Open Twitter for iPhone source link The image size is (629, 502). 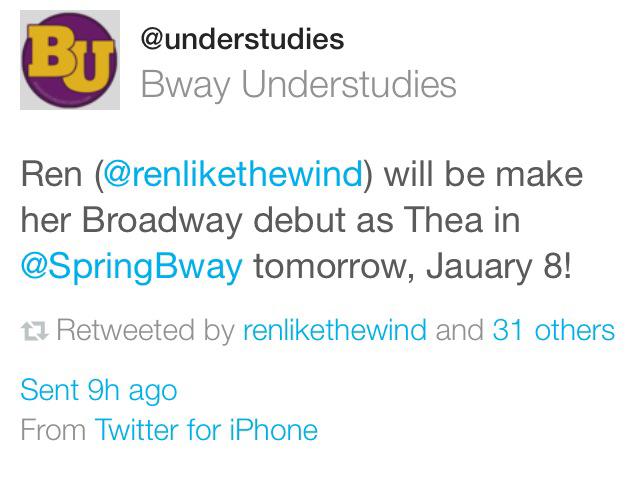click(206, 430)
